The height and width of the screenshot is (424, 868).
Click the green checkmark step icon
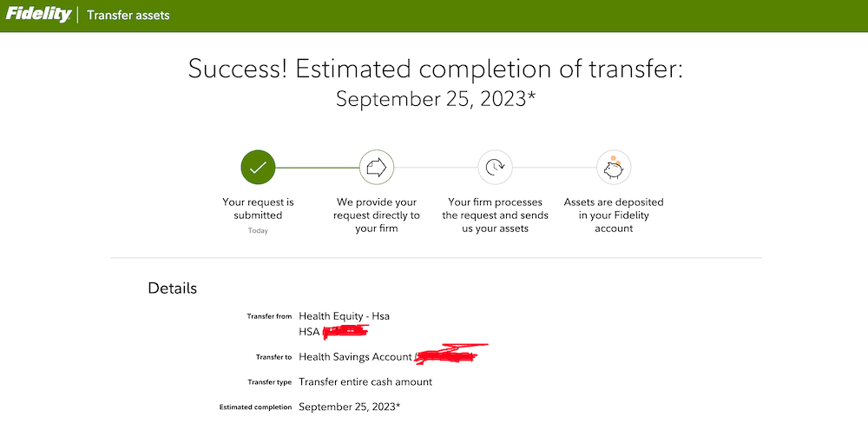point(258,168)
